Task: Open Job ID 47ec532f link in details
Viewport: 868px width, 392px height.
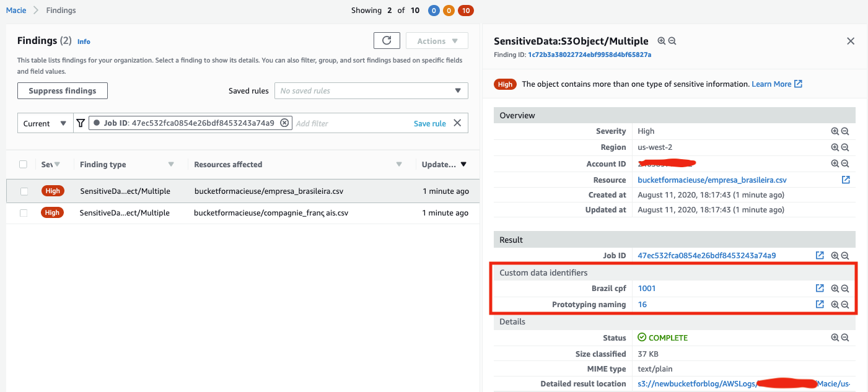Action: pyautogui.click(x=707, y=255)
